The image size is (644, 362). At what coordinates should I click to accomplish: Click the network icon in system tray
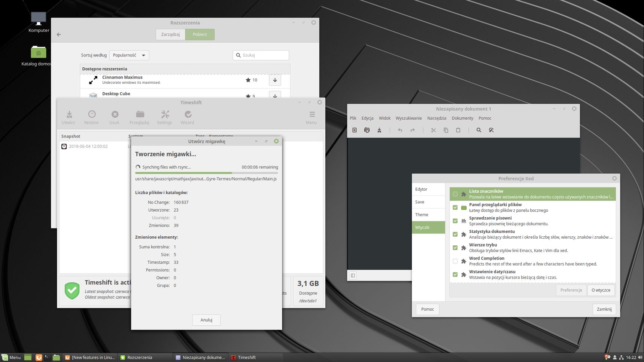point(621,358)
